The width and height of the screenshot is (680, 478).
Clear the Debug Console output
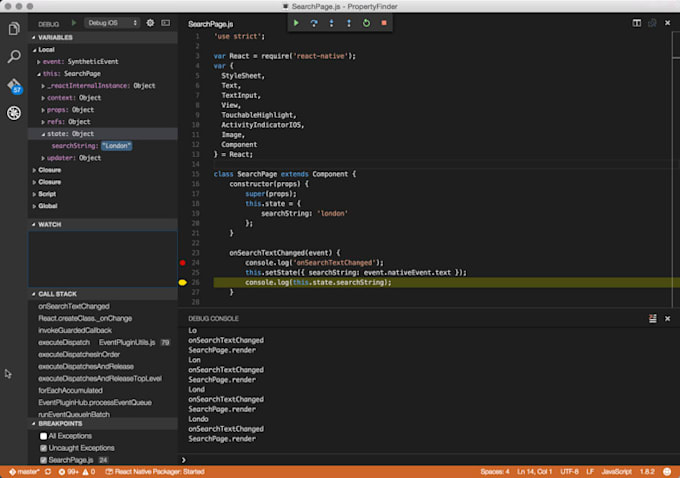(653, 318)
